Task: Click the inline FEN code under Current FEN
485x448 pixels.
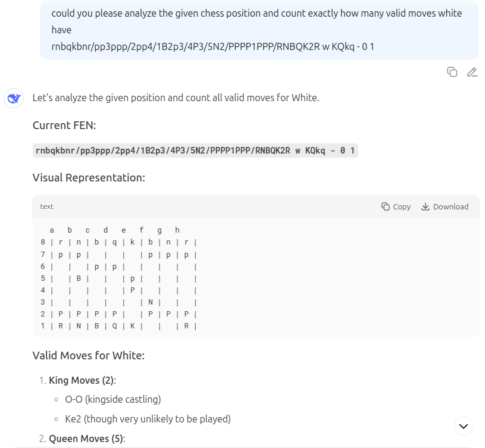Action: tap(195, 151)
